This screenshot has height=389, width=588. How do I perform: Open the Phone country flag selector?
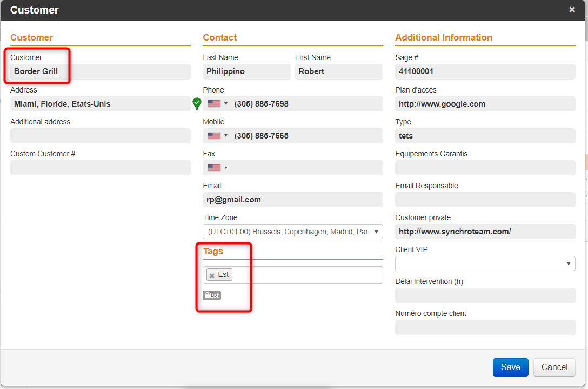pyautogui.click(x=217, y=104)
